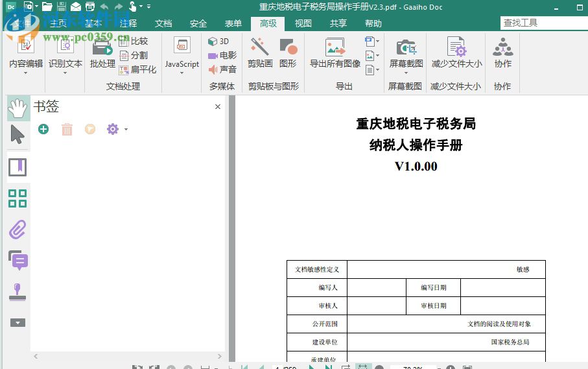Save the document via floppy icon
The height and width of the screenshot is (369, 588).
(62, 6)
